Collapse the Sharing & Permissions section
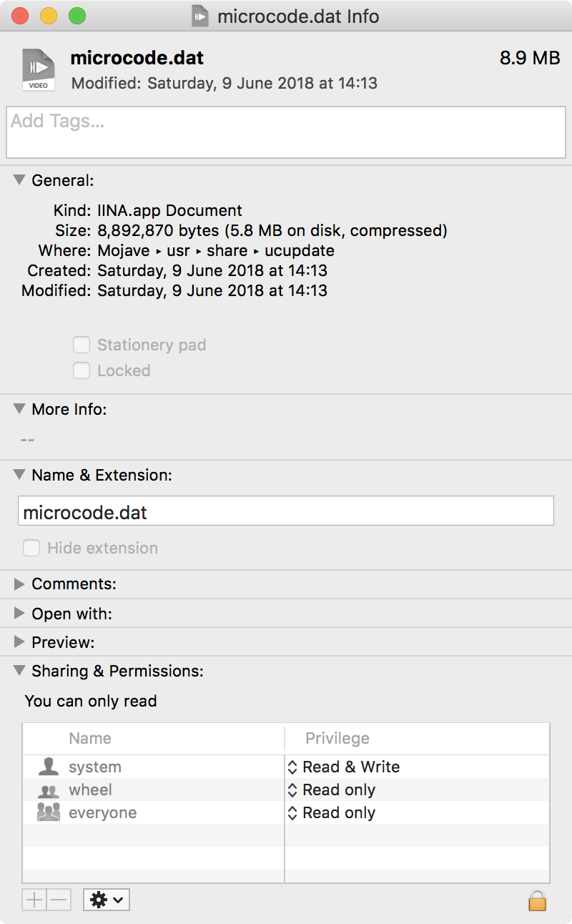Screen dimensions: 572x924 (x=19, y=672)
